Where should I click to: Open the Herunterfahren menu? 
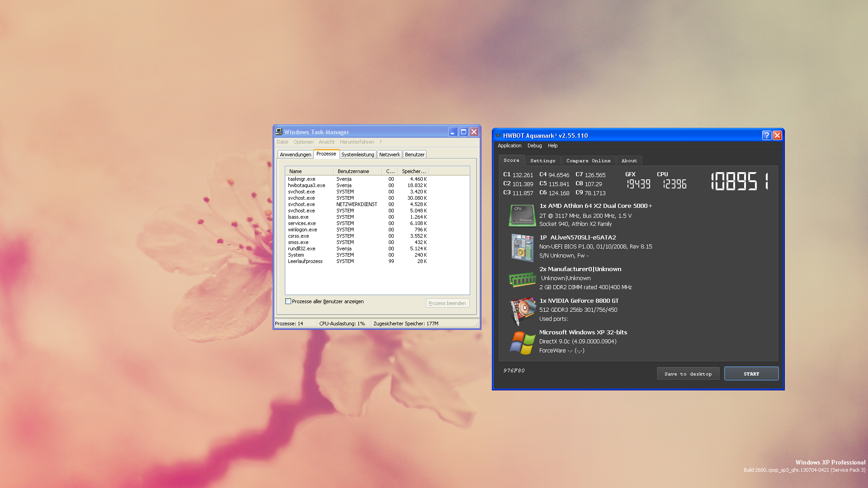[357, 142]
